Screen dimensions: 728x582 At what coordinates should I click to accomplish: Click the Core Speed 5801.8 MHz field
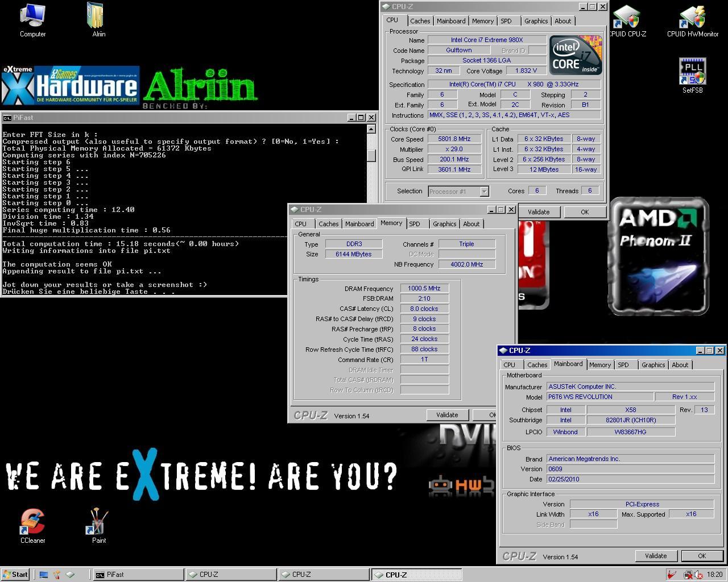tap(454, 139)
